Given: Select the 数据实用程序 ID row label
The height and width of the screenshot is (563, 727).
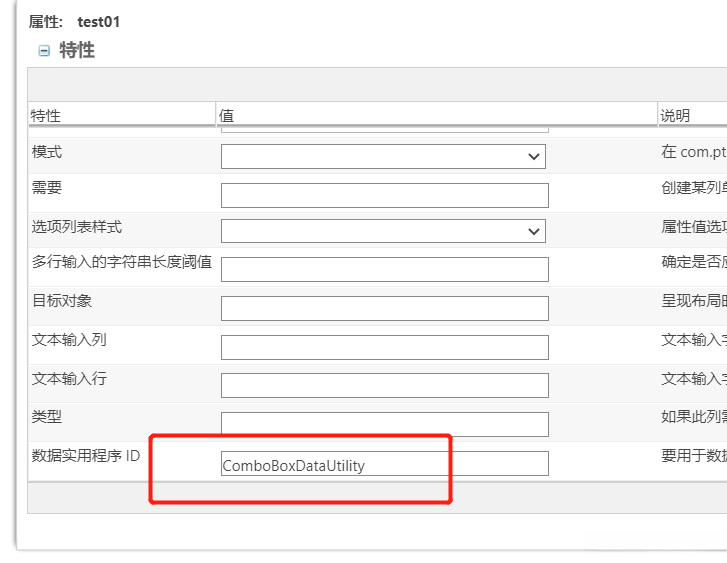Looking at the screenshot, I should point(86,455).
